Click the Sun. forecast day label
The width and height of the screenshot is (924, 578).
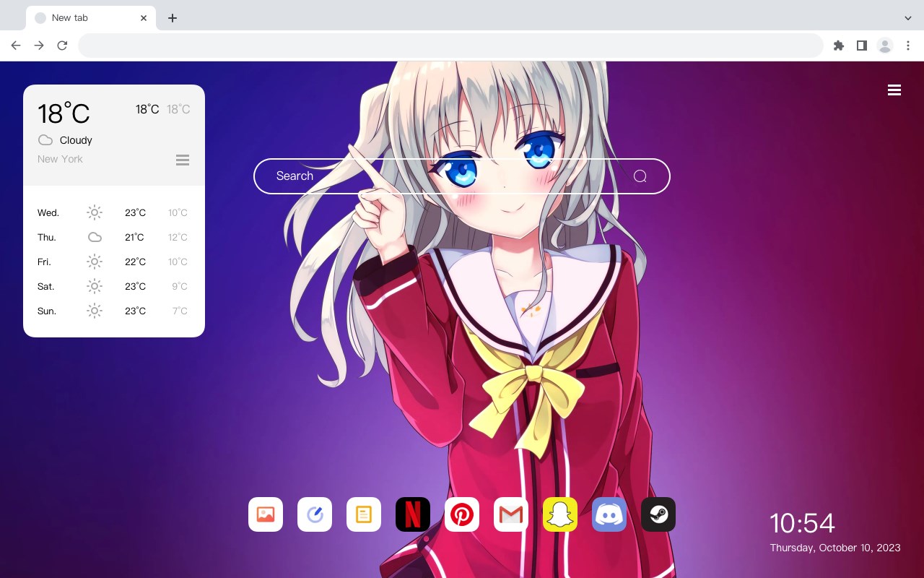pos(47,311)
